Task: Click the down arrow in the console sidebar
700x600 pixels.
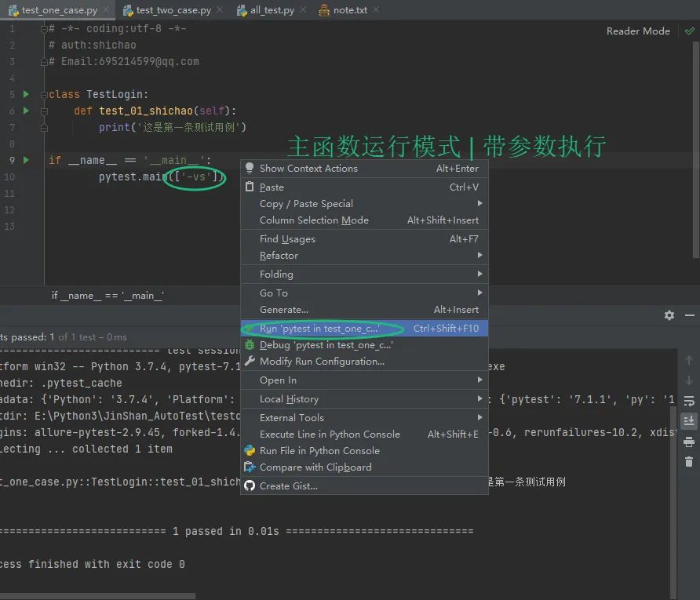Action: pos(689,380)
